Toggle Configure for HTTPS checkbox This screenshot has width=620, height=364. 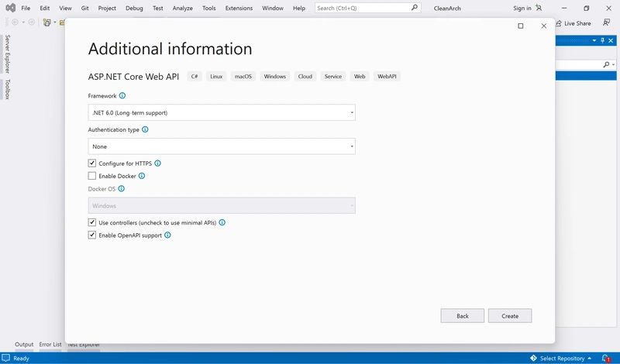click(92, 163)
